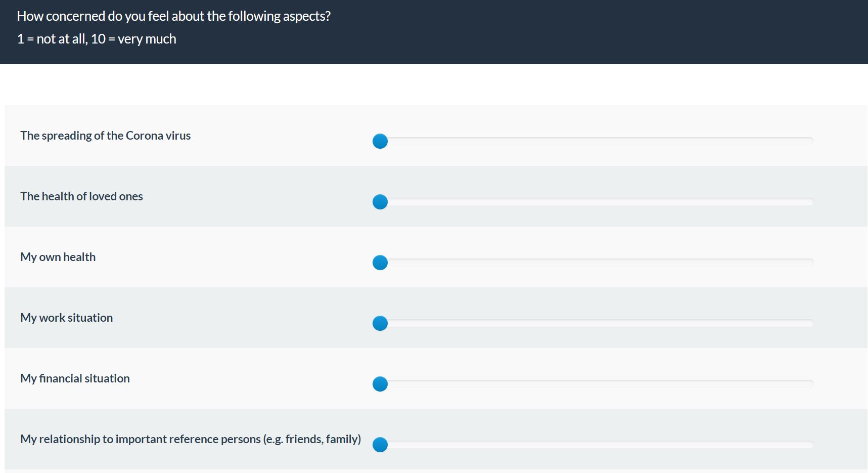The height and width of the screenshot is (473, 868).
Task: Click 'The health of loved ones' label
Action: coord(81,196)
